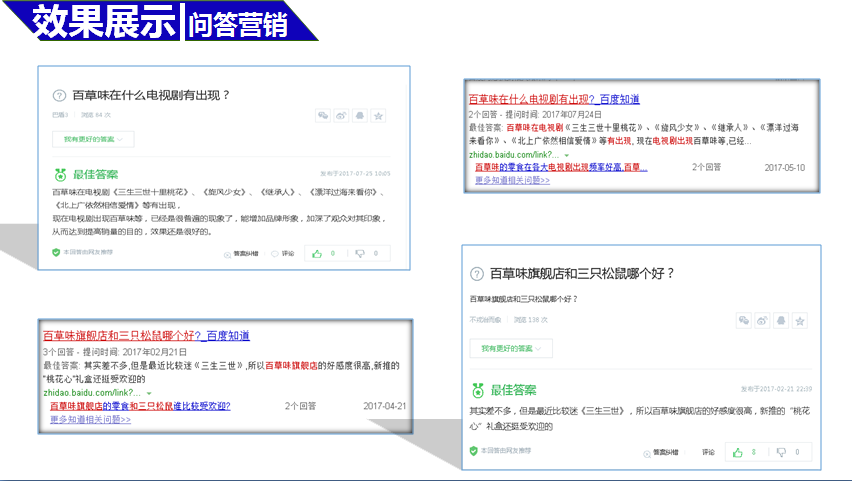Click timestamp 发布于2017-07-25 10:05
This screenshot has height=481, width=852.
355,174
